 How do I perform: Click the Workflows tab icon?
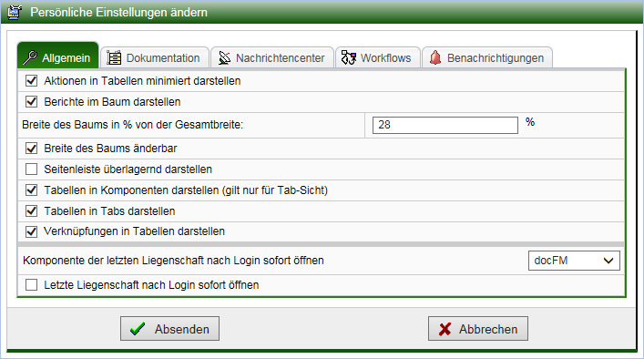click(x=349, y=57)
